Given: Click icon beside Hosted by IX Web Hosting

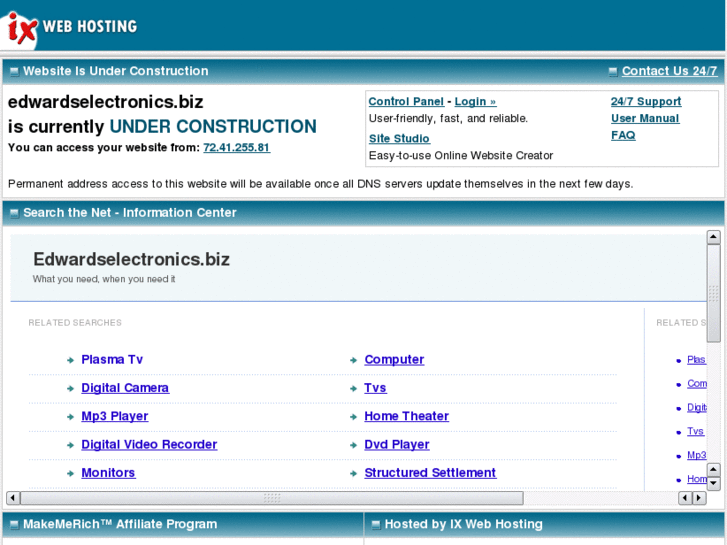Looking at the screenshot, I should (x=376, y=525).
